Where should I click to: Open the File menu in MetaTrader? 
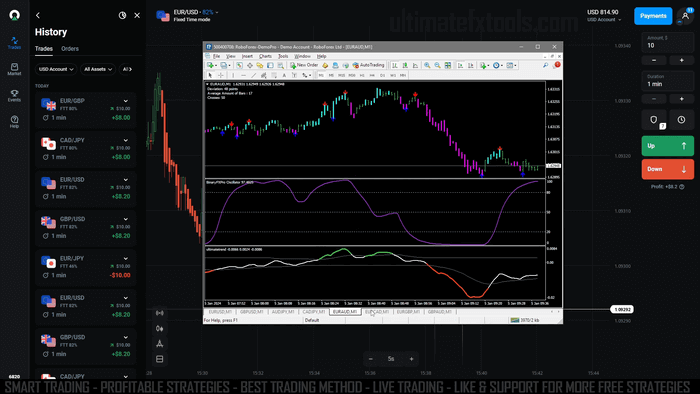click(217, 56)
